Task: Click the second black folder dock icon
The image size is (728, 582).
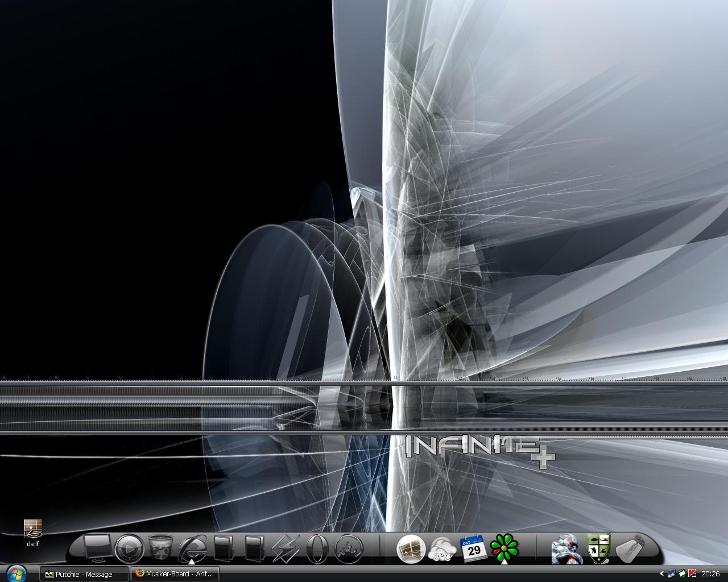Action: tap(254, 548)
